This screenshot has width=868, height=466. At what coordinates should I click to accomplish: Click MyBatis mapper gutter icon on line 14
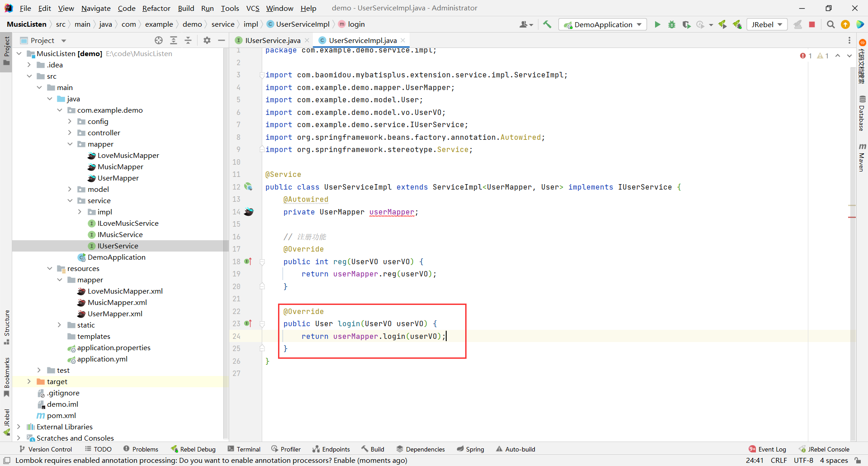pyautogui.click(x=249, y=212)
